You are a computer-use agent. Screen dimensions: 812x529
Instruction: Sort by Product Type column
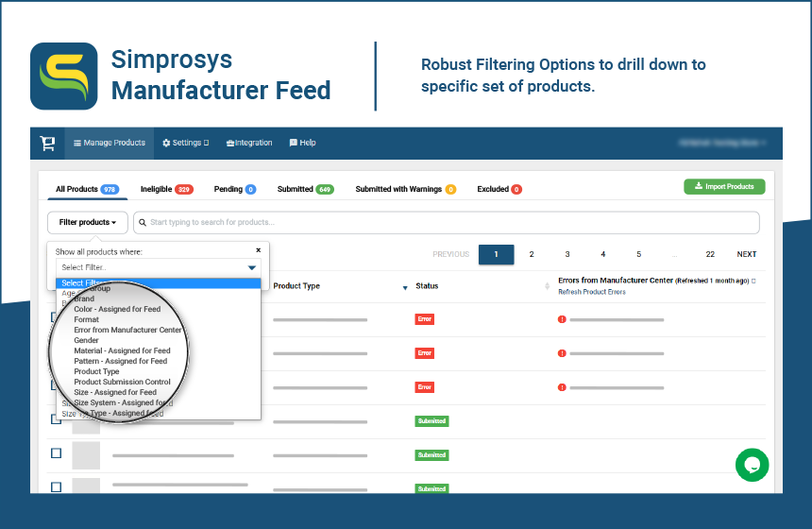point(296,286)
